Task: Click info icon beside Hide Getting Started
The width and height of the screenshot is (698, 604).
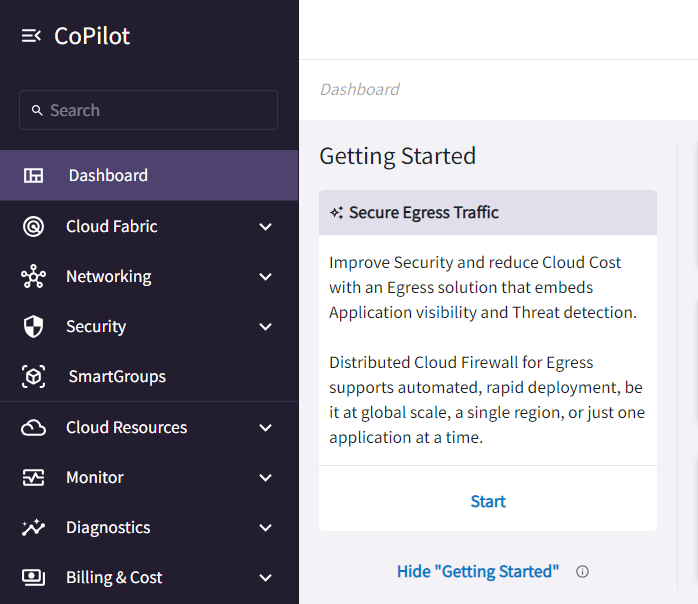Action: (x=582, y=572)
